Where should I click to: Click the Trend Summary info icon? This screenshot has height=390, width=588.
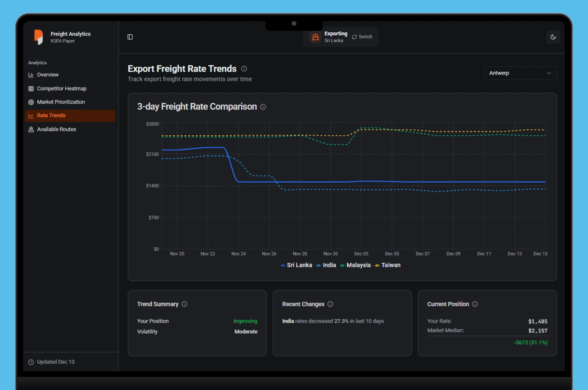pyautogui.click(x=184, y=304)
